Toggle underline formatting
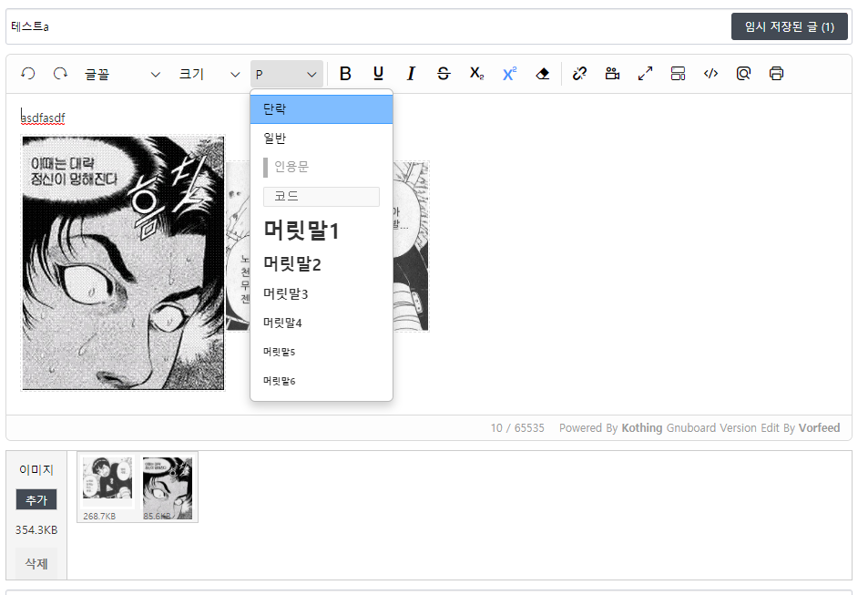The image size is (868, 595). [378, 74]
